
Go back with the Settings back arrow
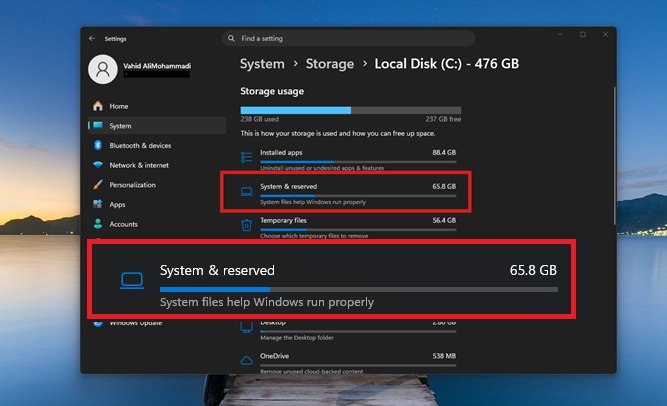click(x=92, y=38)
